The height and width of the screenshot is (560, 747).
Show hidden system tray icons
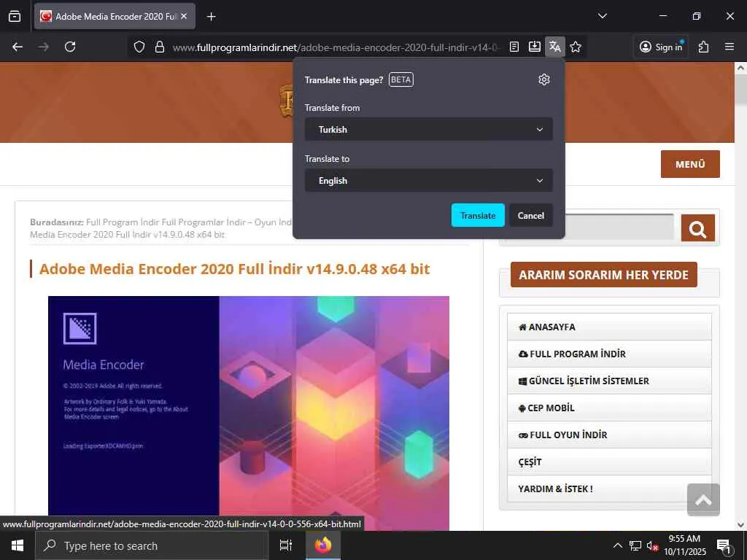click(617, 545)
